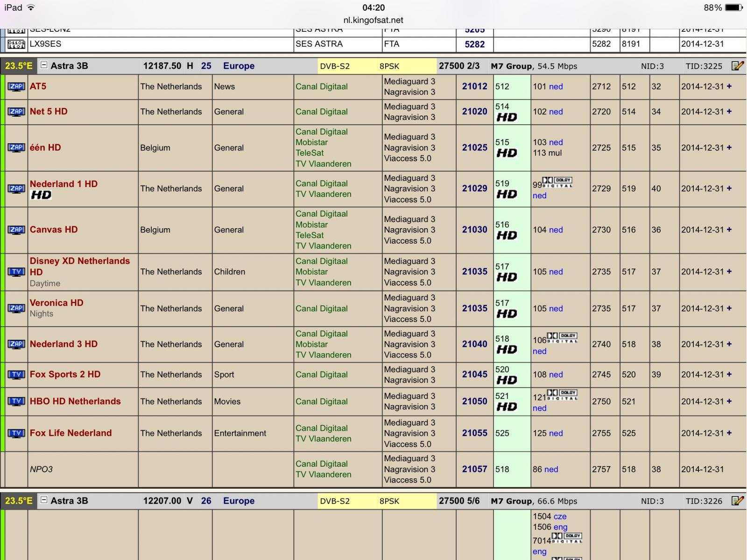Click the Movies genre cell
This screenshot has height=560, width=747.
pyautogui.click(x=253, y=401)
